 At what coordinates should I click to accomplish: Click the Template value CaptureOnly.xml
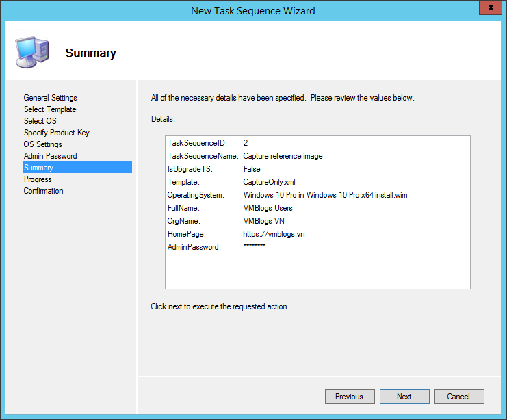coord(270,182)
